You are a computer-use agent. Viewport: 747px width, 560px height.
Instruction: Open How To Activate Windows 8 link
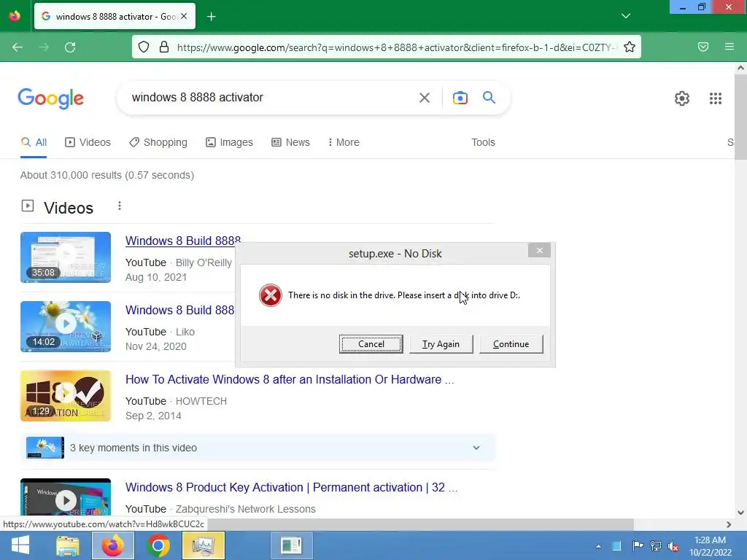pyautogui.click(x=290, y=379)
